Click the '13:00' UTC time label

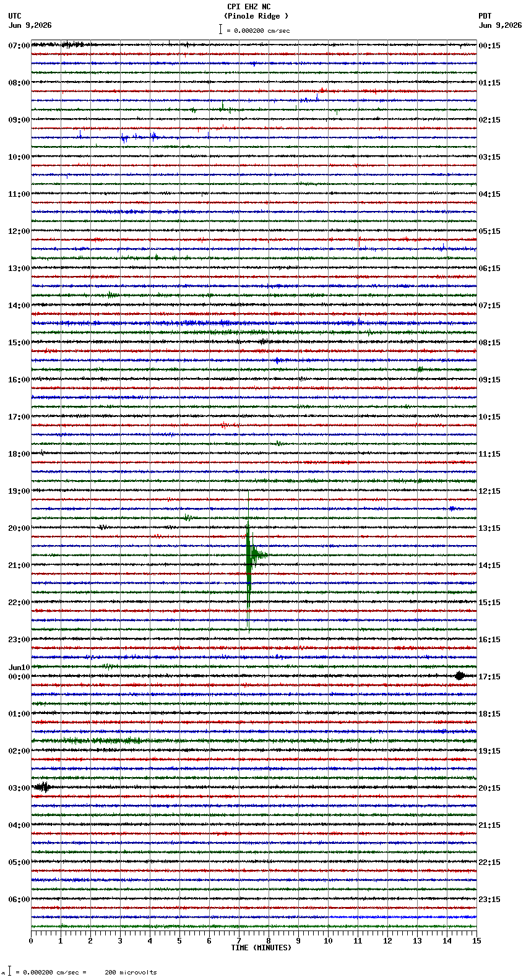click(19, 269)
